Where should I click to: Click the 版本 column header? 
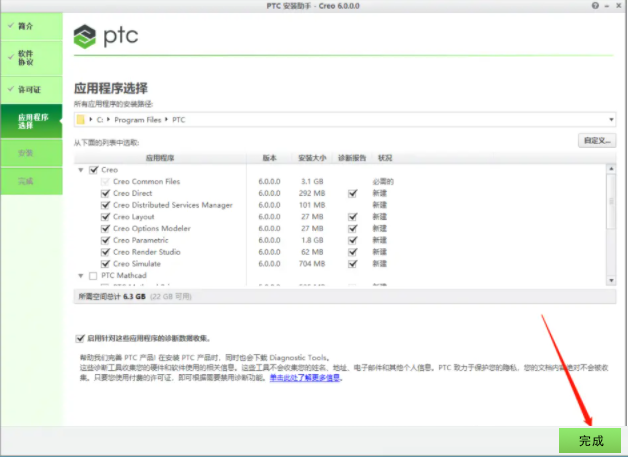[270, 158]
